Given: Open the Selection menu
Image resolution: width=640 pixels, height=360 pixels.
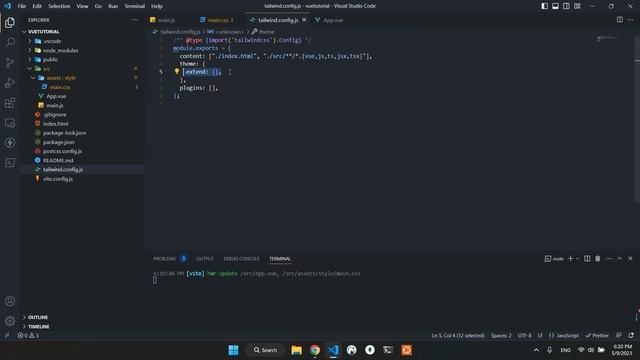Looking at the screenshot, I should pyautogui.click(x=59, y=6).
